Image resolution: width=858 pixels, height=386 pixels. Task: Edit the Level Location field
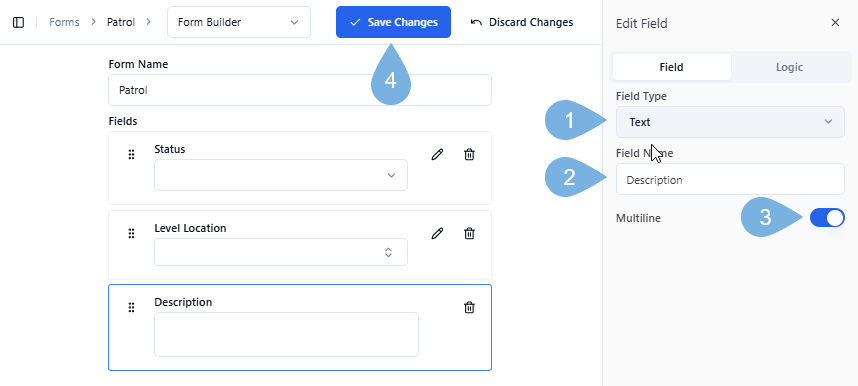point(437,234)
